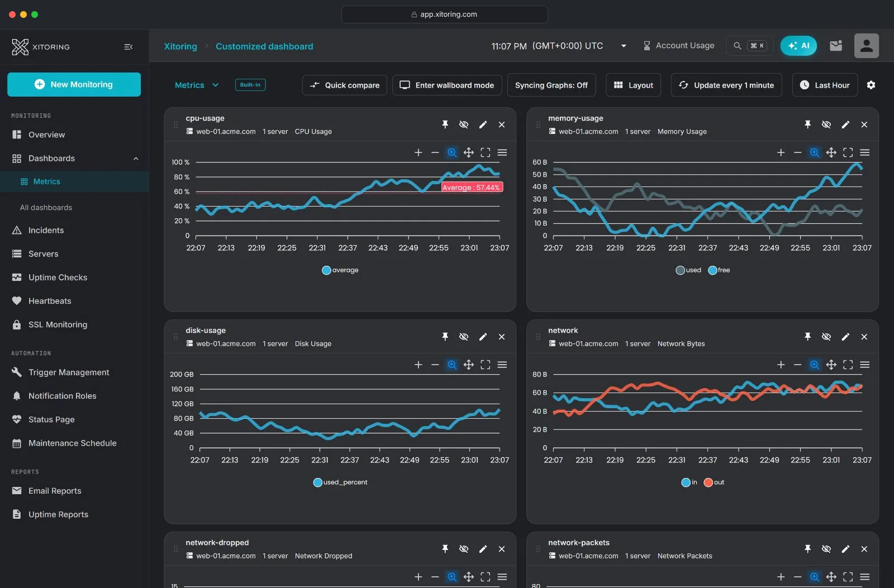The height and width of the screenshot is (588, 894).
Task: Toggle the 'used' series in memory-usage legend
Action: pyautogui.click(x=688, y=270)
